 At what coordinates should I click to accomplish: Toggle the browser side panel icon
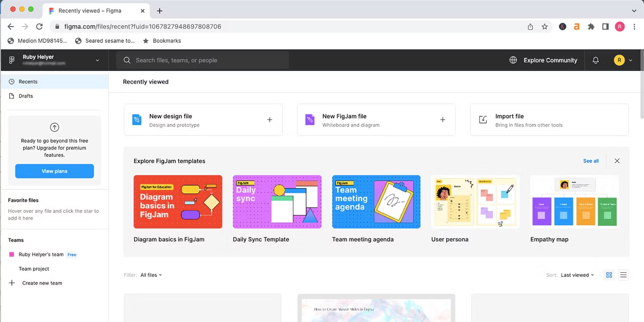click(x=605, y=27)
